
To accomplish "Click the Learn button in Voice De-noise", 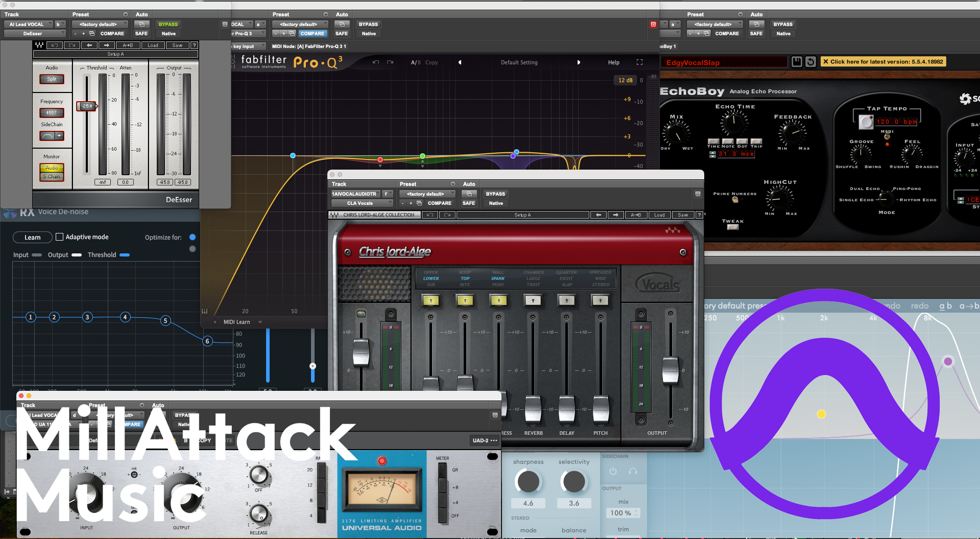I will [32, 238].
